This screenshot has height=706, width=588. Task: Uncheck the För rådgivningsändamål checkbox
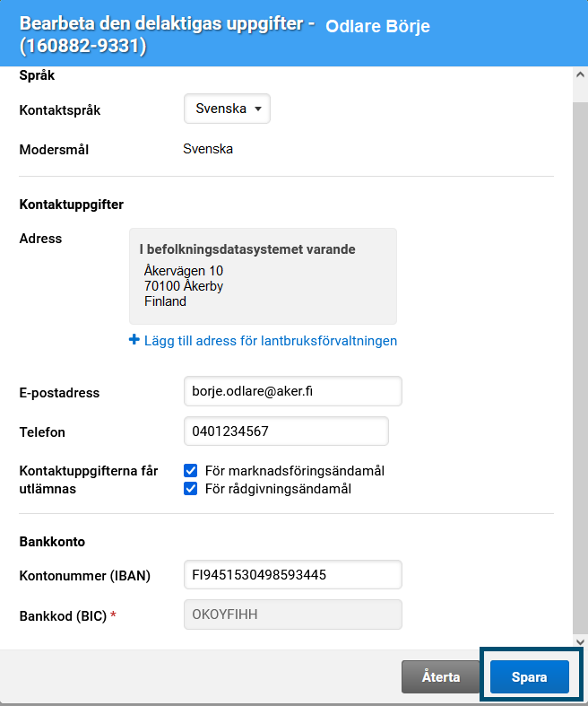click(x=190, y=489)
